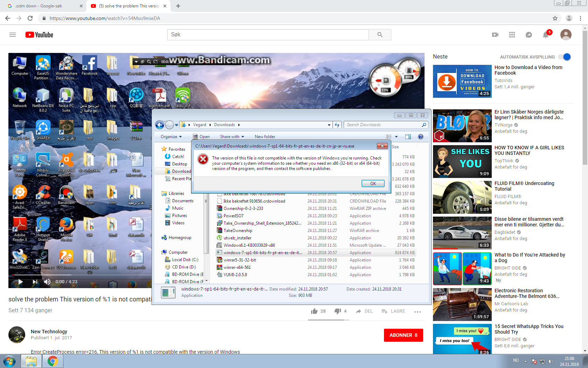
Task: Select PowerISO7 file in the list
Action: point(316,216)
